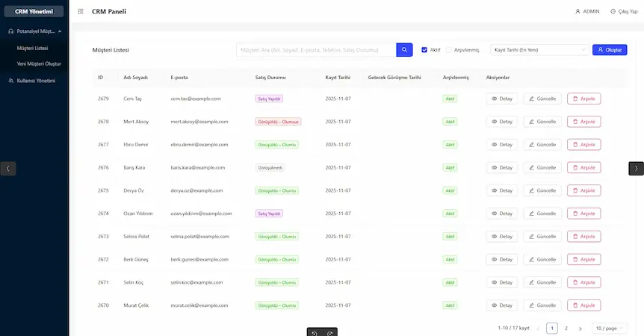Click Arşivle for Barış Kara
Screen dimensions: 644x336
(583, 167)
